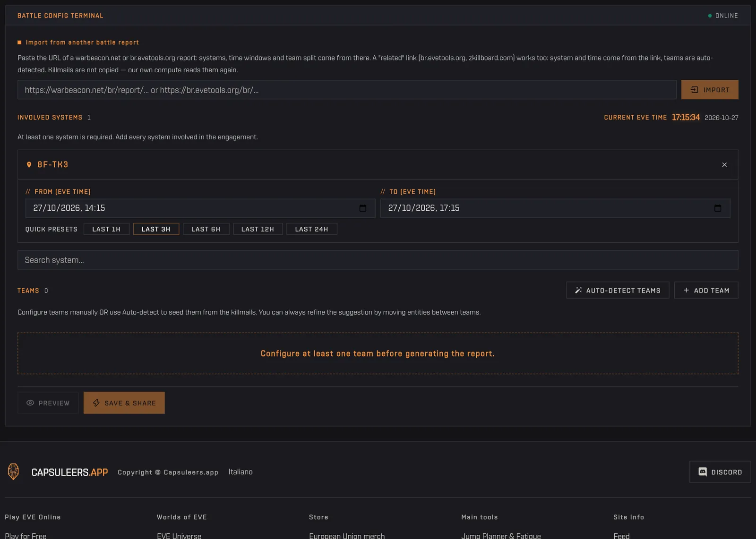Image resolution: width=756 pixels, height=539 pixels.
Task: Open the Feed link under Site Info
Action: tap(621, 536)
